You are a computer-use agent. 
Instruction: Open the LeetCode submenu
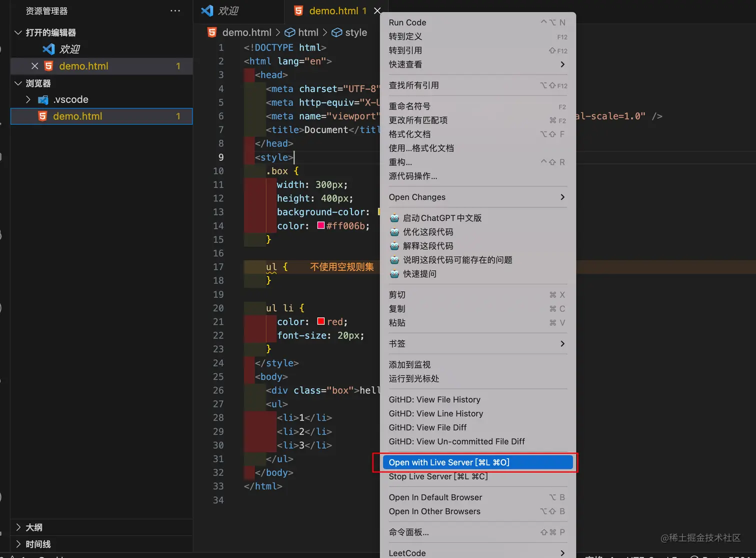[477, 553]
